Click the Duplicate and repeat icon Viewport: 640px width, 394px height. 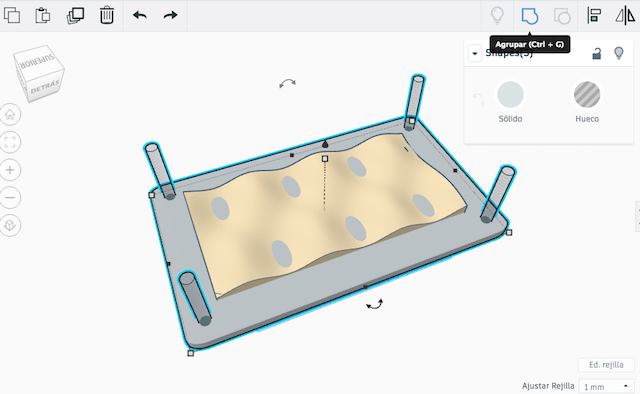click(75, 15)
